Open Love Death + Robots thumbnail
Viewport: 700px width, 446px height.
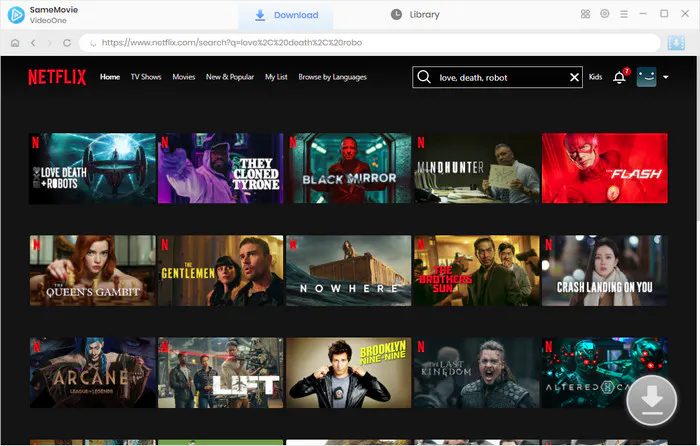[x=92, y=168]
